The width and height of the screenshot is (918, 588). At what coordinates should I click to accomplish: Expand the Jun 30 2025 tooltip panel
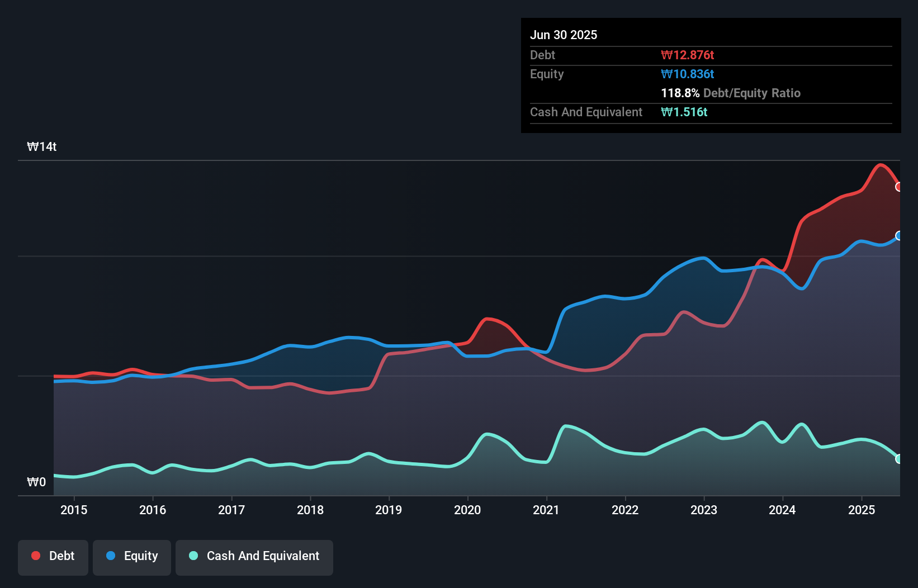pos(564,35)
